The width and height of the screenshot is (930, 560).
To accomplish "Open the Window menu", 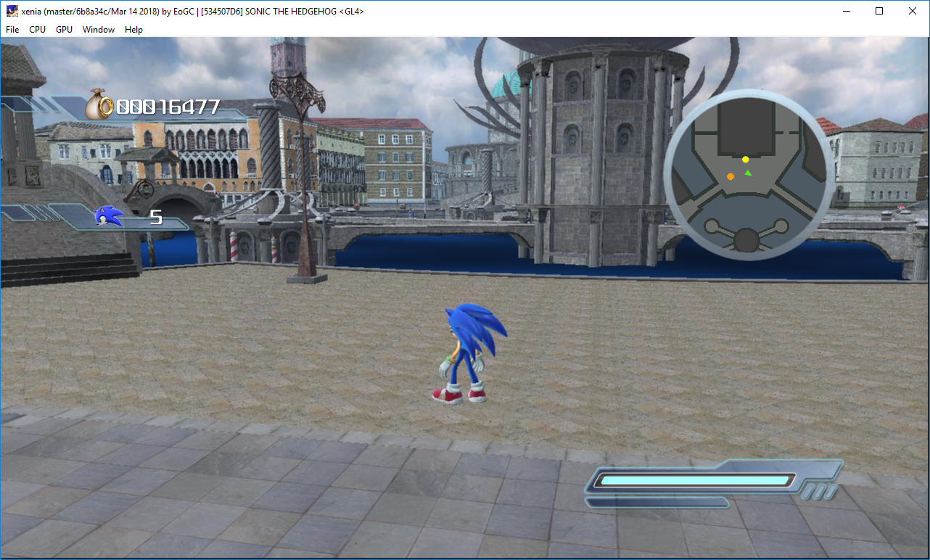I will tap(99, 30).
